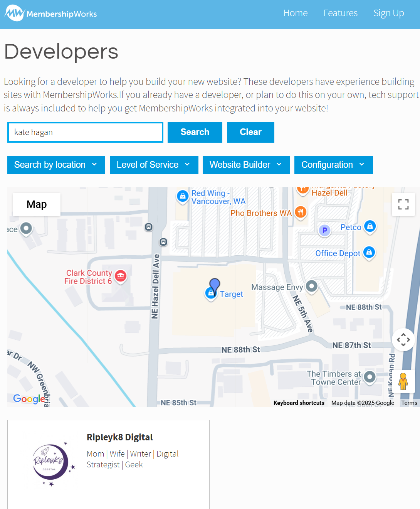Open Google logo link on map

point(29,399)
